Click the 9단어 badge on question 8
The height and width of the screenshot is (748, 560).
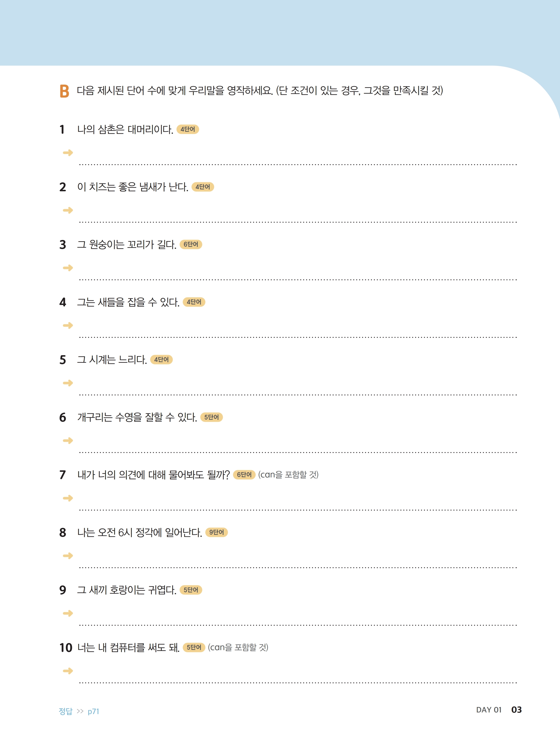tap(216, 532)
